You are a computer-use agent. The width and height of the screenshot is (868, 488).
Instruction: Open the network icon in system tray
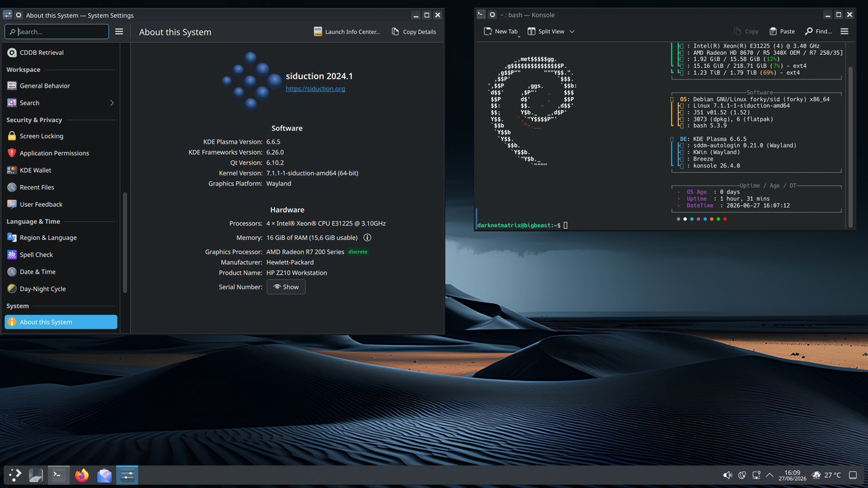click(757, 476)
